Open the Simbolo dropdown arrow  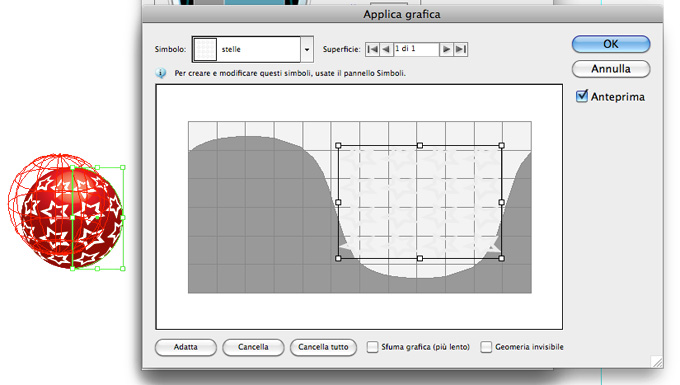pos(307,49)
